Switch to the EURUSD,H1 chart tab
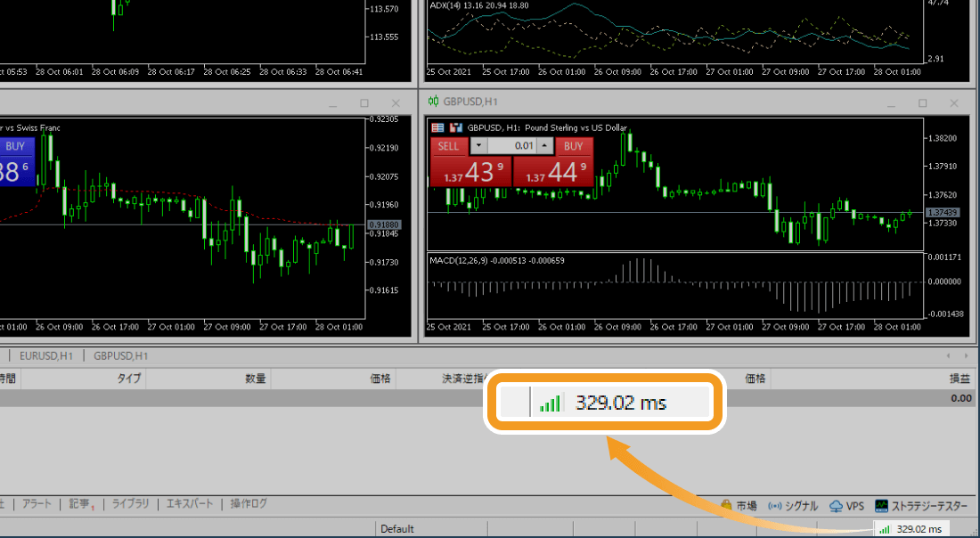 [x=45, y=355]
